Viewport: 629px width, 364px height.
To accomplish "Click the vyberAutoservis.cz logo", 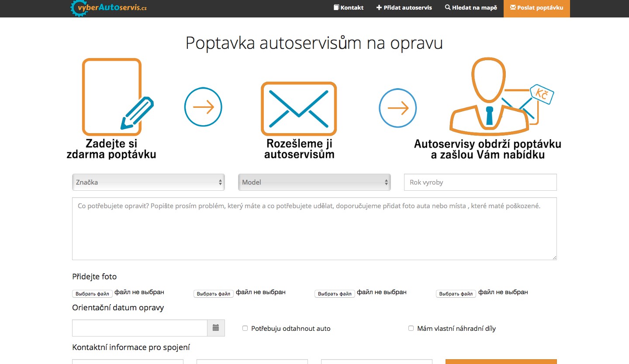I will click(108, 7).
